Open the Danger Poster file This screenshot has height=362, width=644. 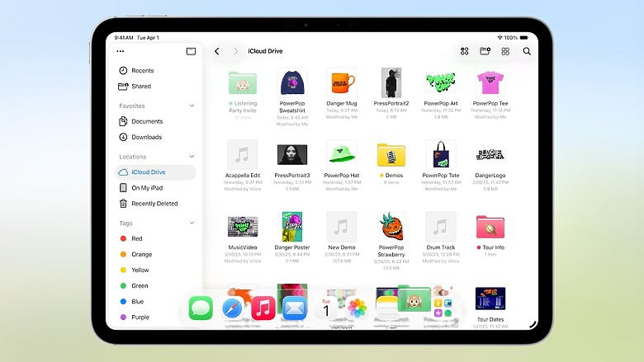[292, 227]
